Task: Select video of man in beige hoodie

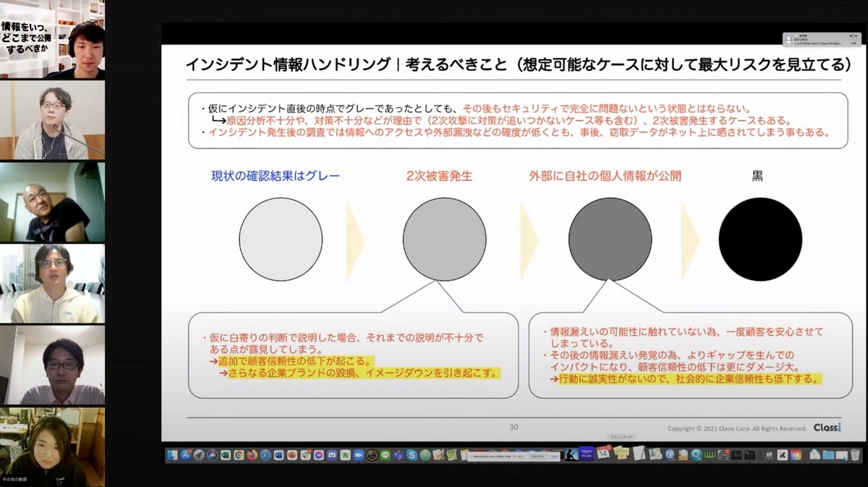Action: point(52,284)
